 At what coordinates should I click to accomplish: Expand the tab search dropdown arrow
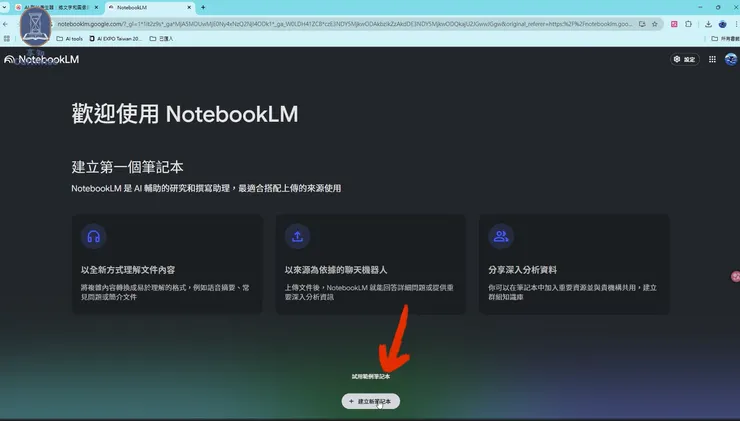(5, 8)
